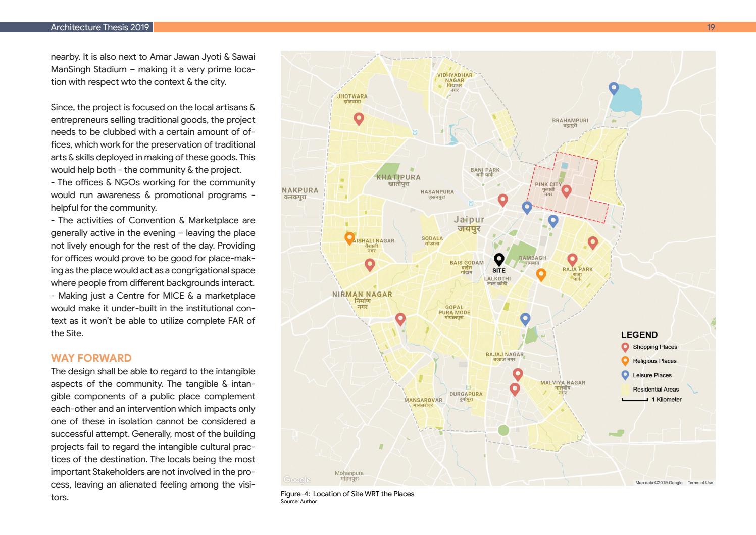Viewport: 756px width, 535px height.
Task: Click the Architecture Thesis 2019 header
Action: 100,27
